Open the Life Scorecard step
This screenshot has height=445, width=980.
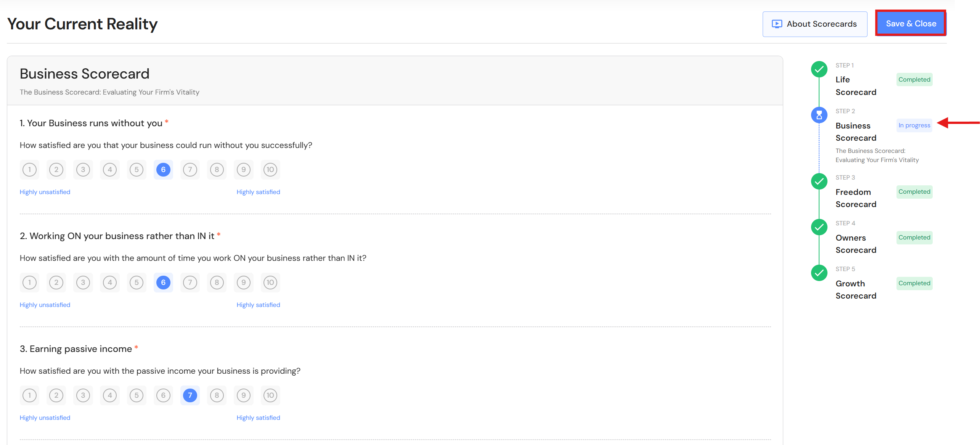[x=855, y=86]
